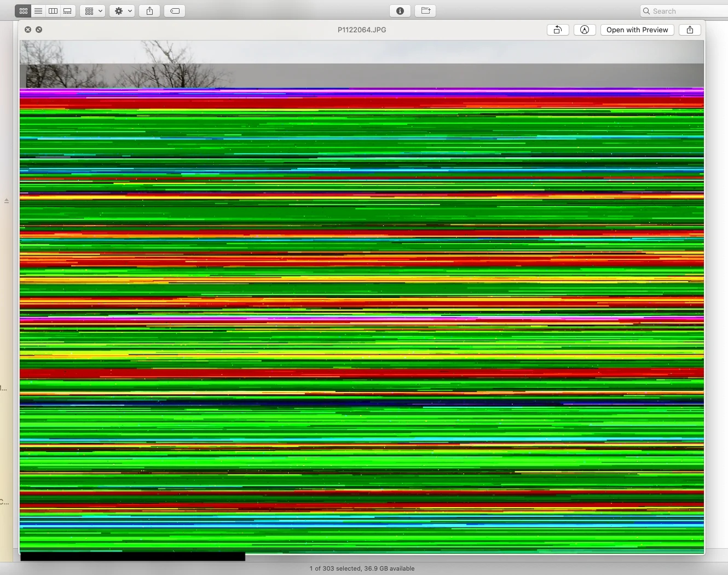
Task: Click the Open with Preview button
Action: click(637, 30)
